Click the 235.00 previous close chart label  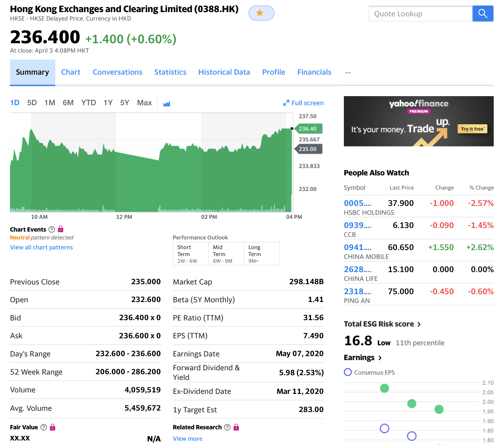309,149
